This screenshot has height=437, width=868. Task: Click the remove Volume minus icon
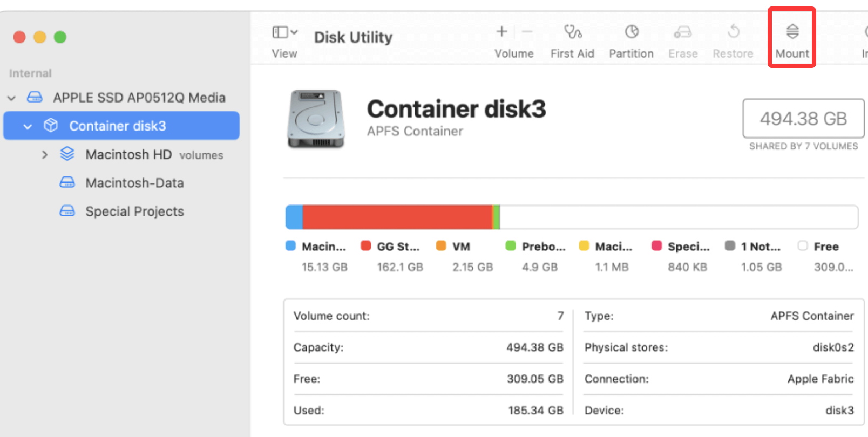tap(527, 32)
